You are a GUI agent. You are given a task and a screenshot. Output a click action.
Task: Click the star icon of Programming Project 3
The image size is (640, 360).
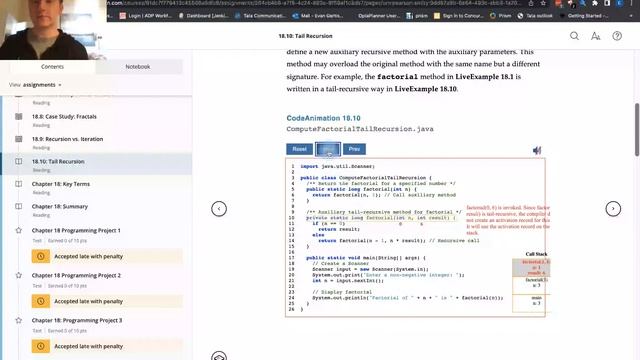19,320
